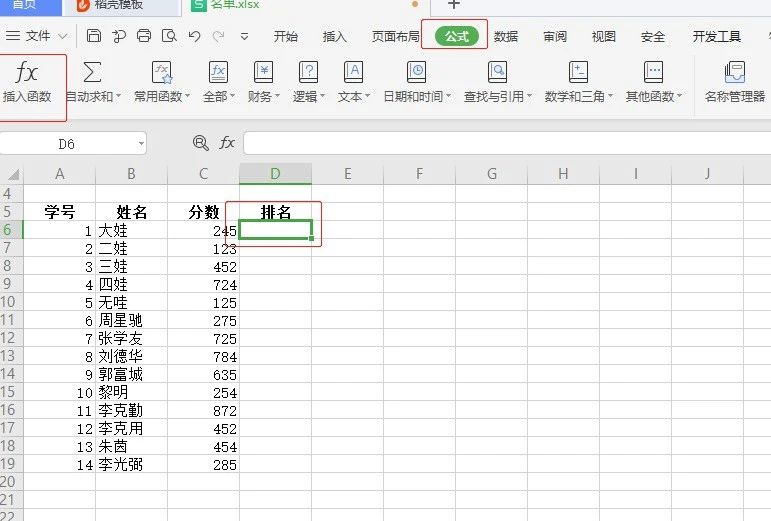
Task: Click the Insert Function (插入函数) fx button
Action: tap(27, 82)
